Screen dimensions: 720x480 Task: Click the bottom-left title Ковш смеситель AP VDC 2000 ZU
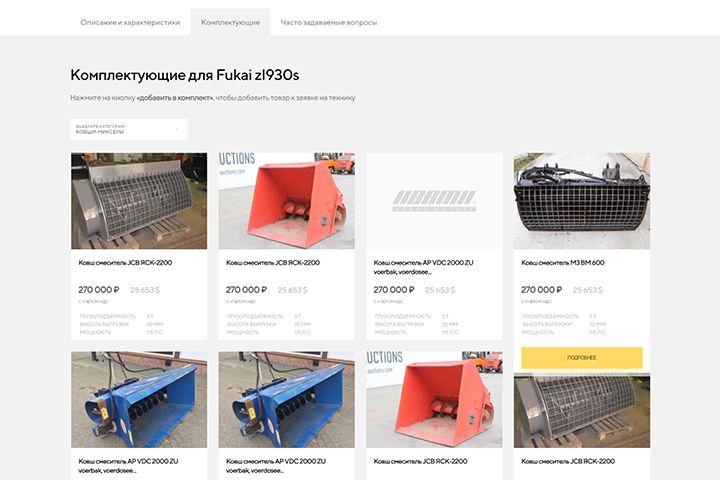pyautogui.click(x=128, y=465)
